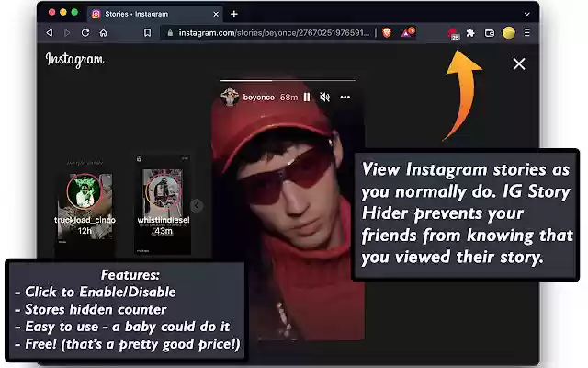Bookmark this page
Image resolution: width=588 pixels, height=368 pixels.
(x=147, y=33)
